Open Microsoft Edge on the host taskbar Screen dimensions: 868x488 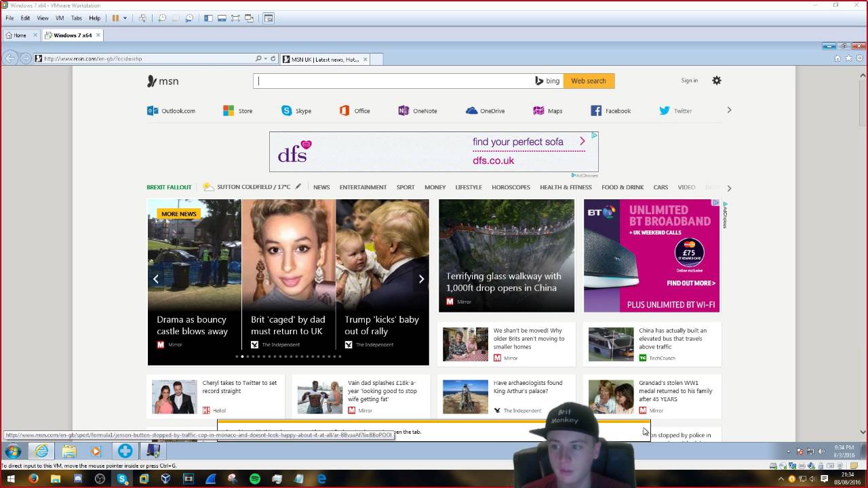coord(321,479)
